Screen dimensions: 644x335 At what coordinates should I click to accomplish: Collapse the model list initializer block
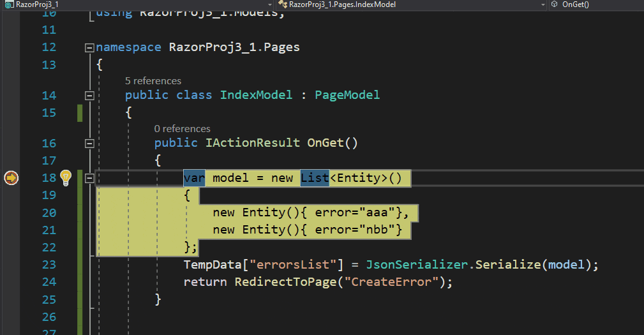[89, 178]
